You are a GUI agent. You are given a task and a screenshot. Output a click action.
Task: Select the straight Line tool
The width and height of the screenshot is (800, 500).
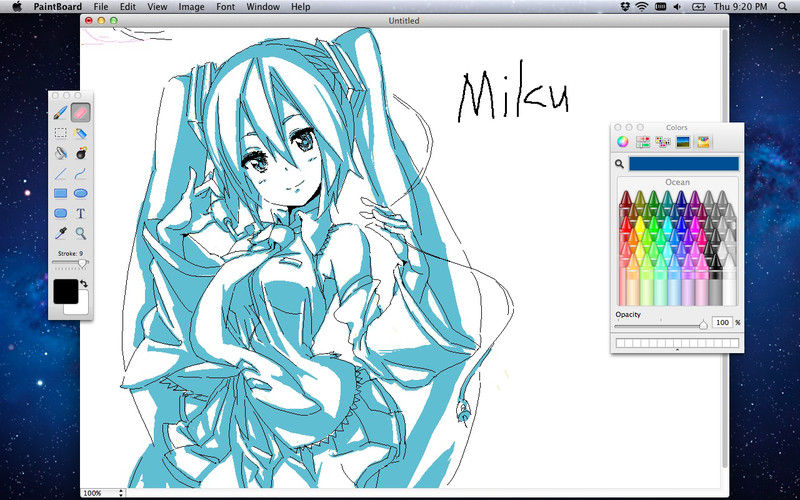click(x=61, y=174)
